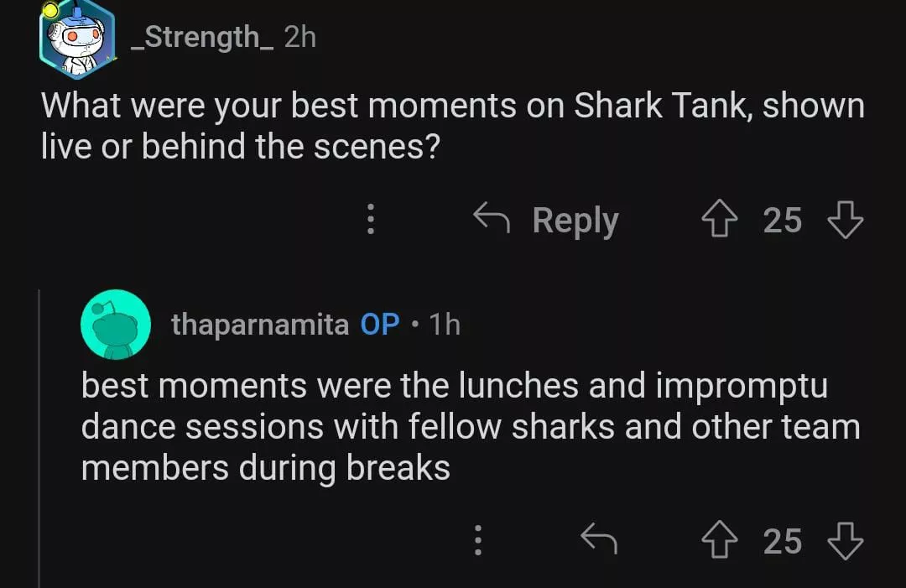Tap the Shark Tank question comment text

point(452,126)
